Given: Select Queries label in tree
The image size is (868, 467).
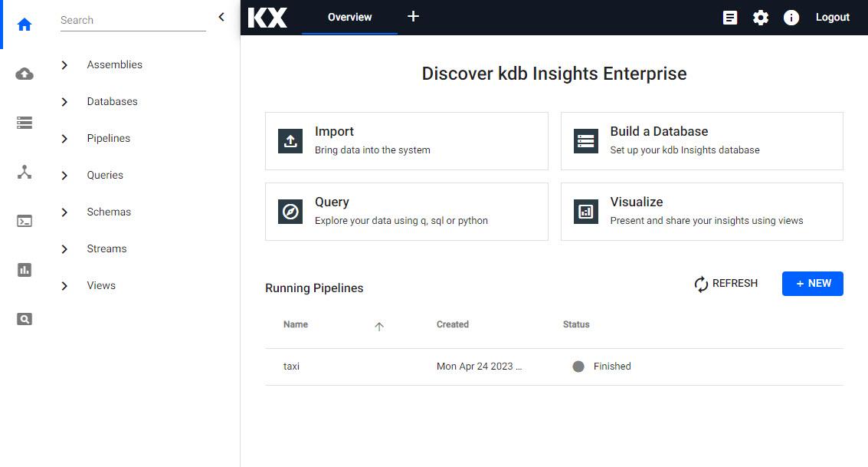Looking at the screenshot, I should pos(105,175).
